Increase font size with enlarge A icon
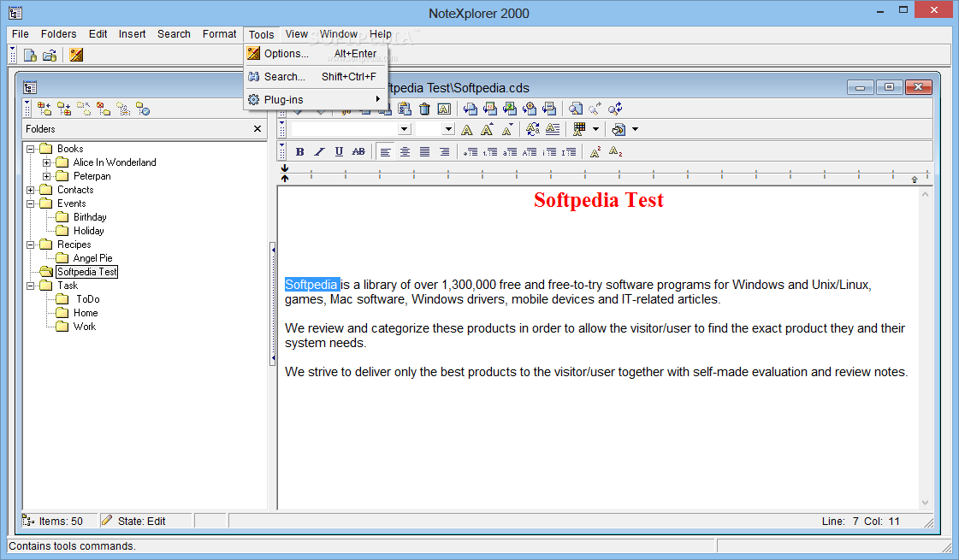The image size is (959, 560). coord(487,129)
